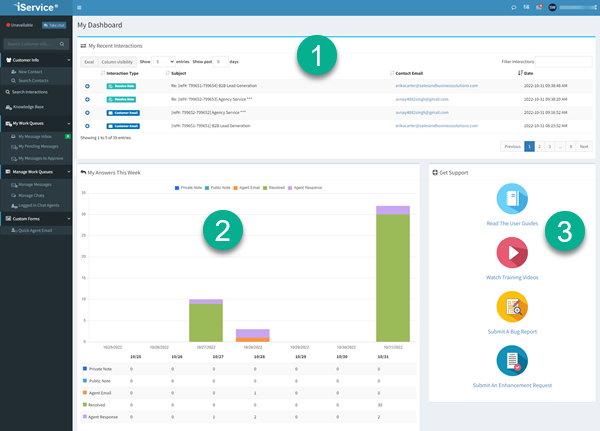
Task: Click contact email in first interaction row
Action: (x=437, y=86)
